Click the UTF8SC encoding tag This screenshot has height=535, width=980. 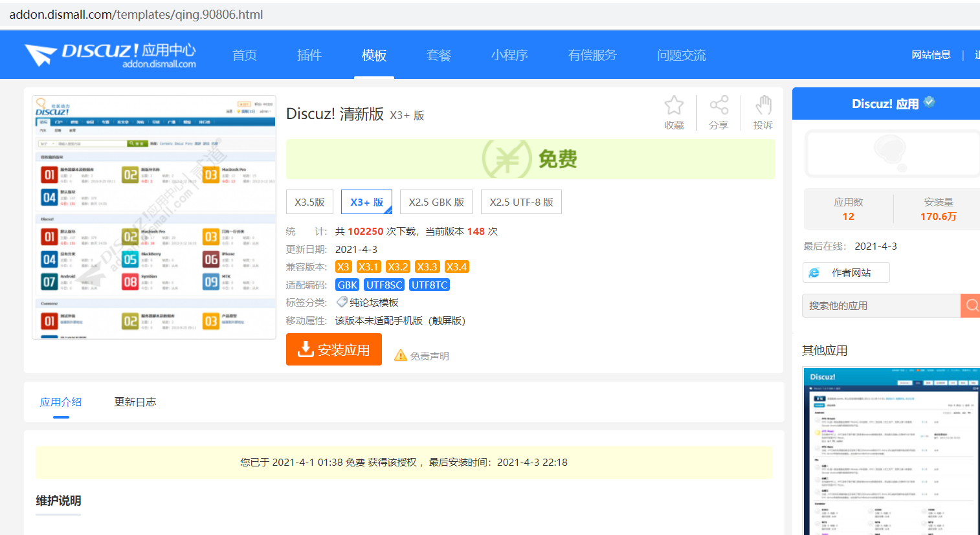(384, 285)
